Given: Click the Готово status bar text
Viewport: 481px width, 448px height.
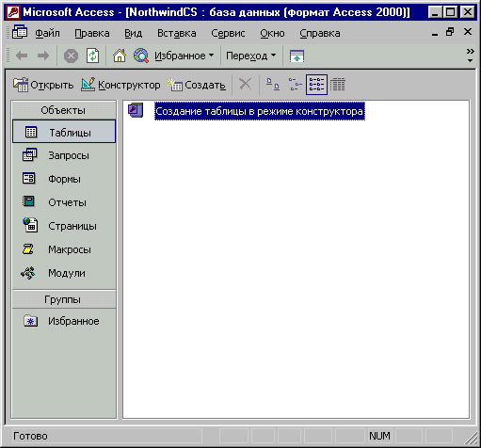Looking at the screenshot, I should pyautogui.click(x=30, y=436).
